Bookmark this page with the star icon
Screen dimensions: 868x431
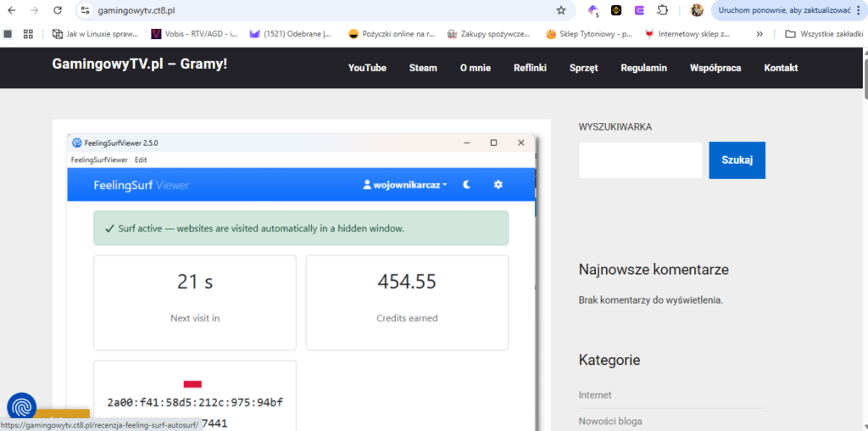[560, 10]
